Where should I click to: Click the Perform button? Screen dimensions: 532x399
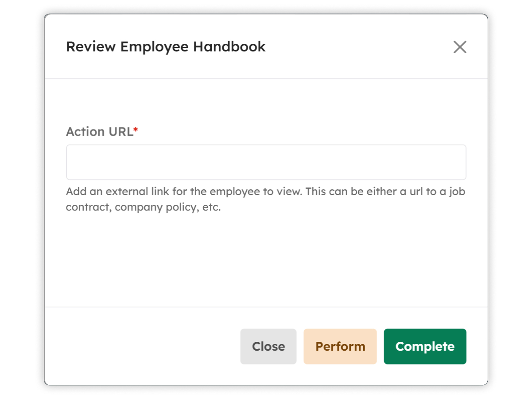pyautogui.click(x=340, y=346)
